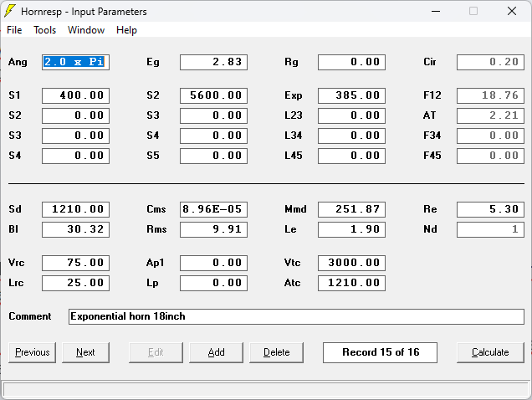Click the Atc field showing 1210.00

pyautogui.click(x=351, y=283)
